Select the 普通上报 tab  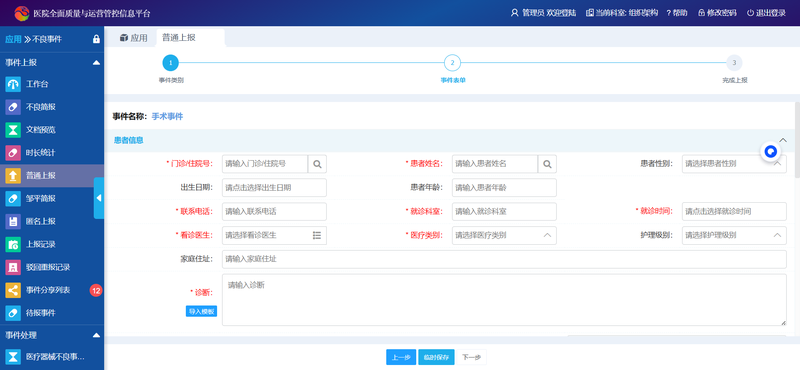(190, 38)
